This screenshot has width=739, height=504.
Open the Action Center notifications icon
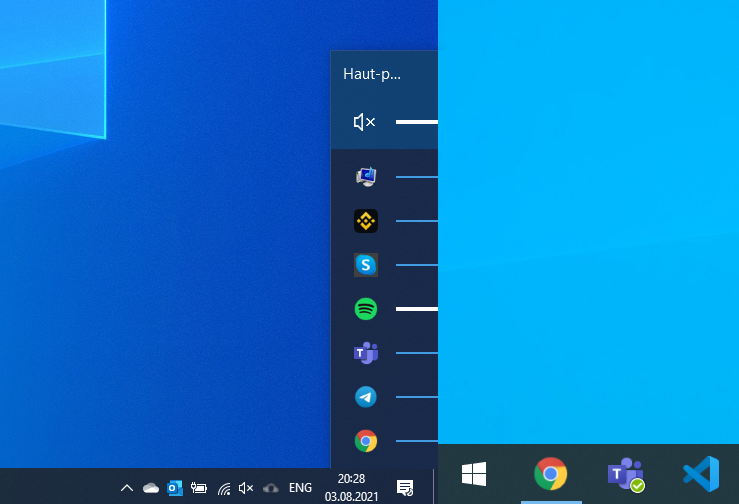tap(405, 488)
